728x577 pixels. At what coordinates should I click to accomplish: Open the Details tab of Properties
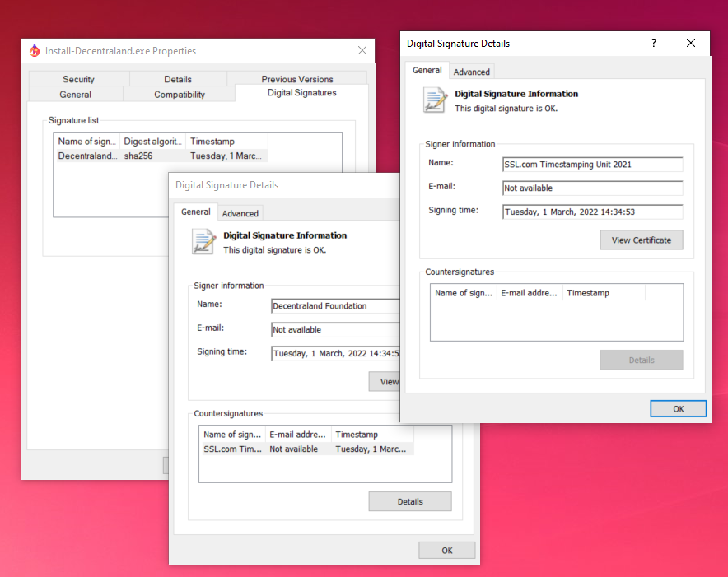click(x=178, y=79)
